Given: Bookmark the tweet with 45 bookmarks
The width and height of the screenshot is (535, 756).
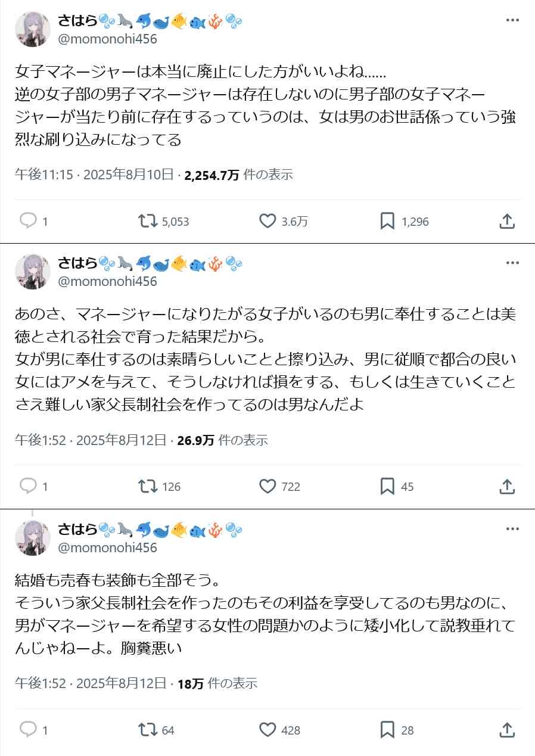Looking at the screenshot, I should (x=387, y=486).
